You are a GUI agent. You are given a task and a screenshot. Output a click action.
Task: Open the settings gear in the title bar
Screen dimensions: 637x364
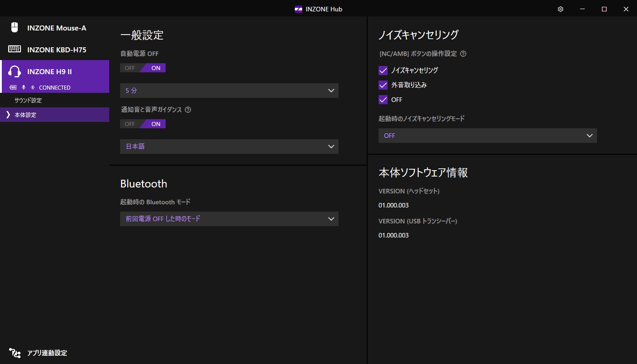[x=561, y=9]
